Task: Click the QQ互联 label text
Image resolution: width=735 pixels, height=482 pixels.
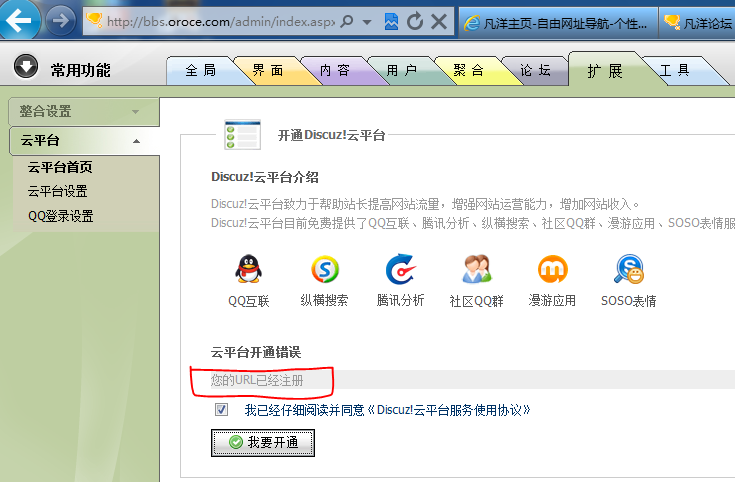Action: tap(248, 301)
